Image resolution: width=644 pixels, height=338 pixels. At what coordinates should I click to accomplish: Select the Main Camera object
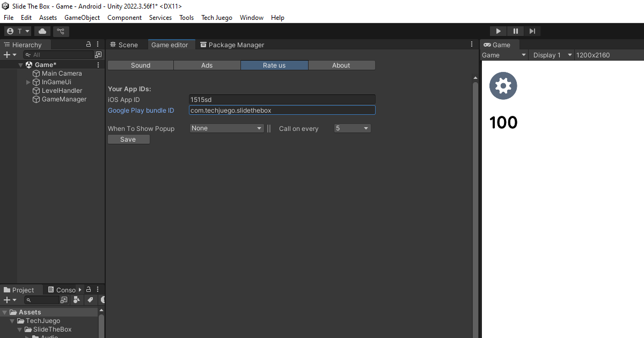pos(62,74)
